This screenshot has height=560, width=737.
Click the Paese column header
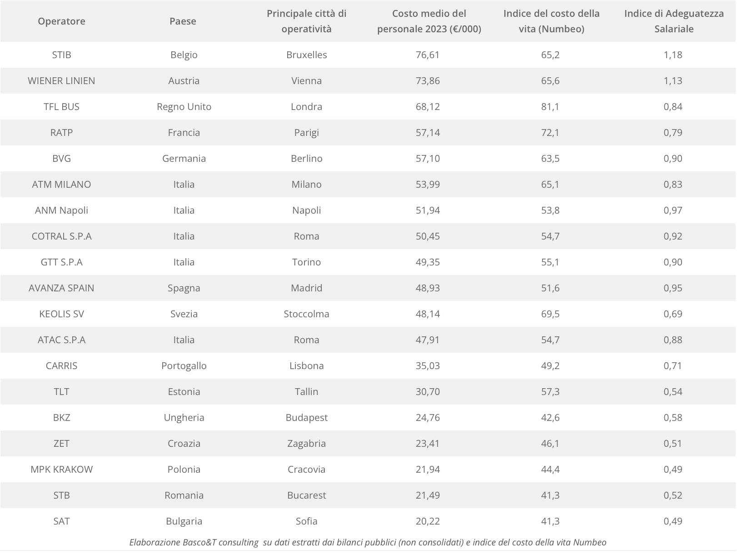183,21
